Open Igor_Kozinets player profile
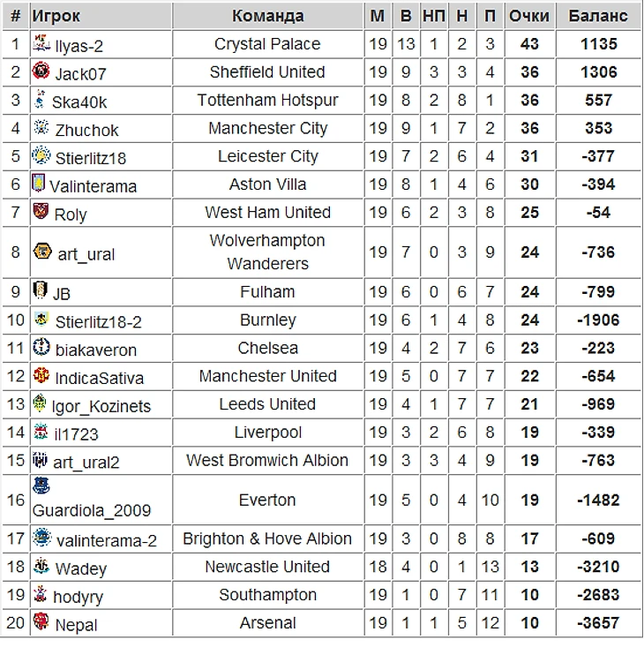 point(101,406)
